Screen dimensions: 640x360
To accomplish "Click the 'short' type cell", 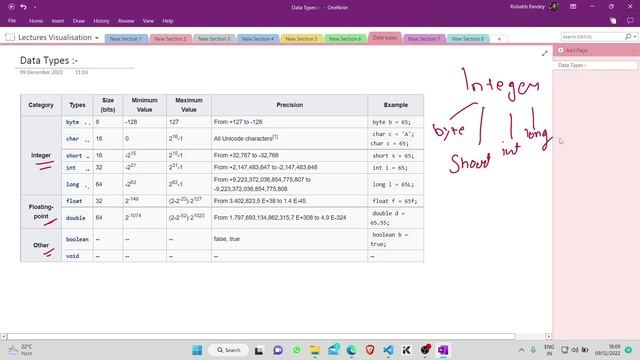I will click(x=77, y=156).
